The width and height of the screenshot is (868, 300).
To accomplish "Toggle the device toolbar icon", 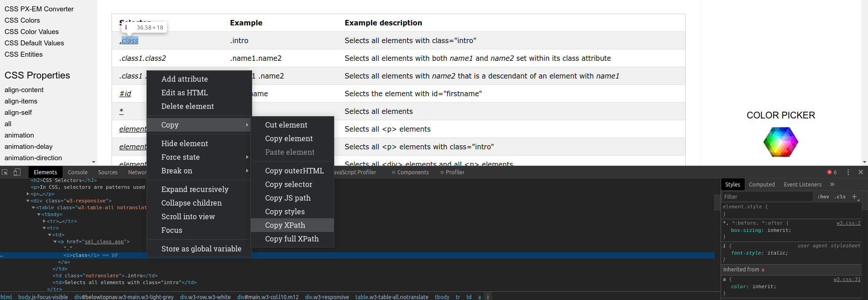I will tap(17, 172).
